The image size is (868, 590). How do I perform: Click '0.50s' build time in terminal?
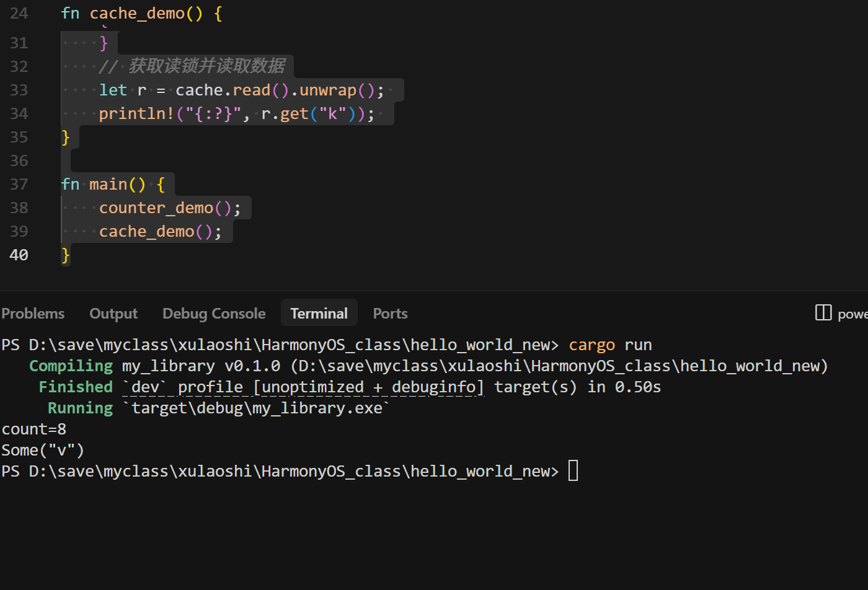point(638,387)
